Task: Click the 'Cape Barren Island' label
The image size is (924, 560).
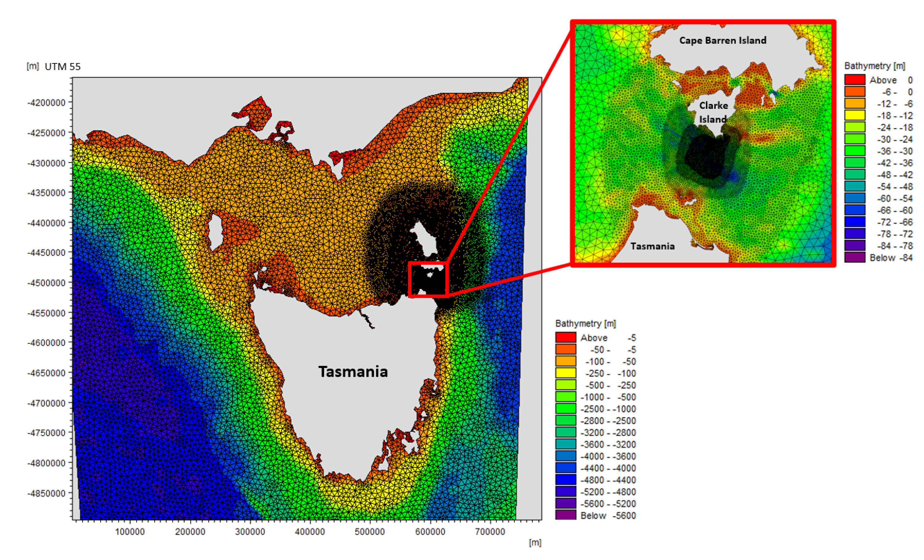Action: coord(723,40)
